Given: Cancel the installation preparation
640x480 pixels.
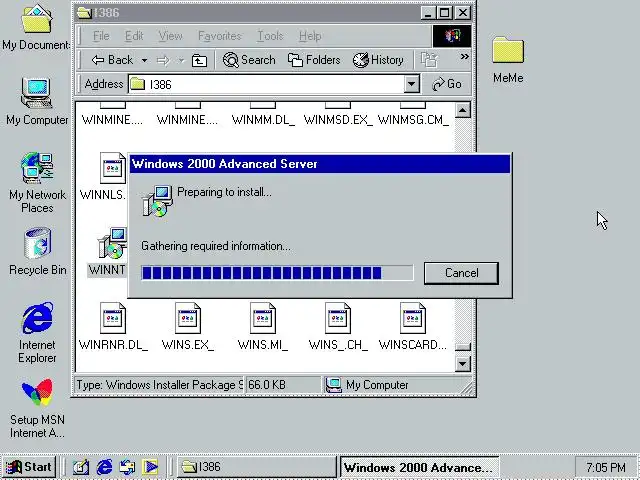Looking at the screenshot, I should (461, 273).
